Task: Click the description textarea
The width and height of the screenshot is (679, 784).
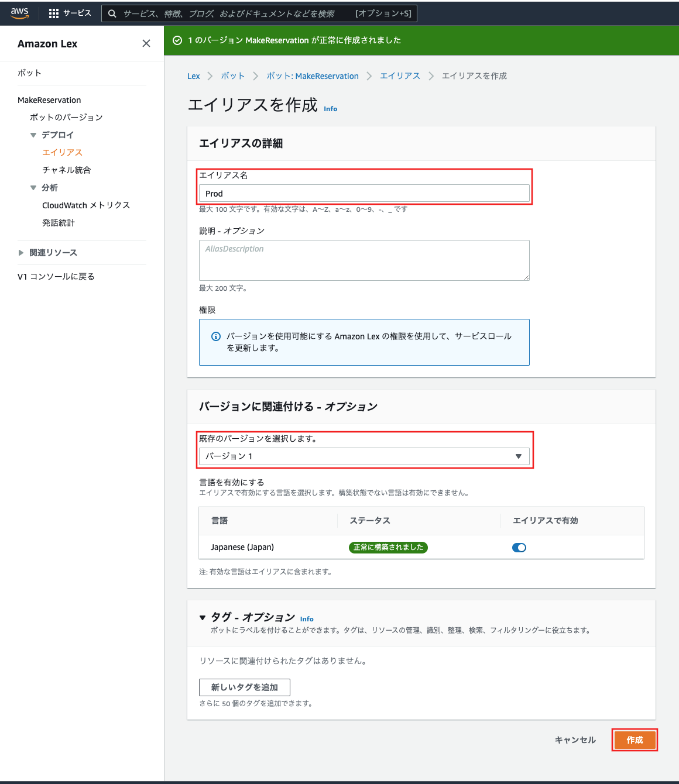Action: click(364, 260)
